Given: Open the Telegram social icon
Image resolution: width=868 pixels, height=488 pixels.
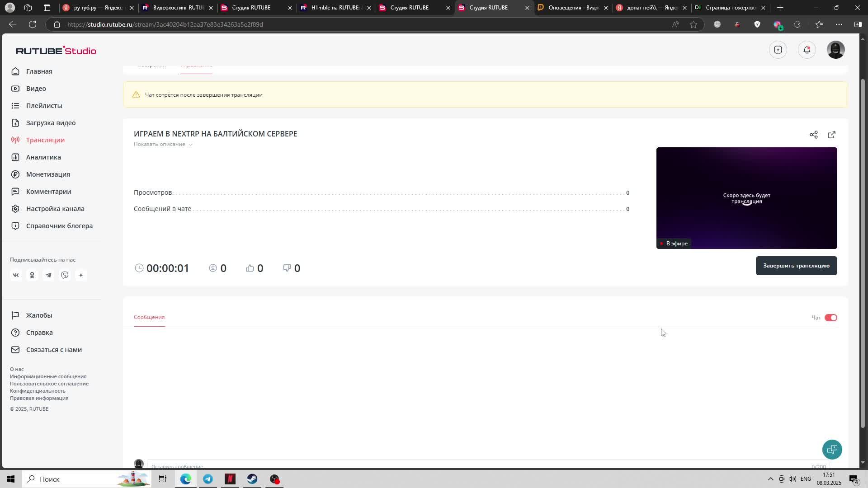Looking at the screenshot, I should pyautogui.click(x=48, y=275).
